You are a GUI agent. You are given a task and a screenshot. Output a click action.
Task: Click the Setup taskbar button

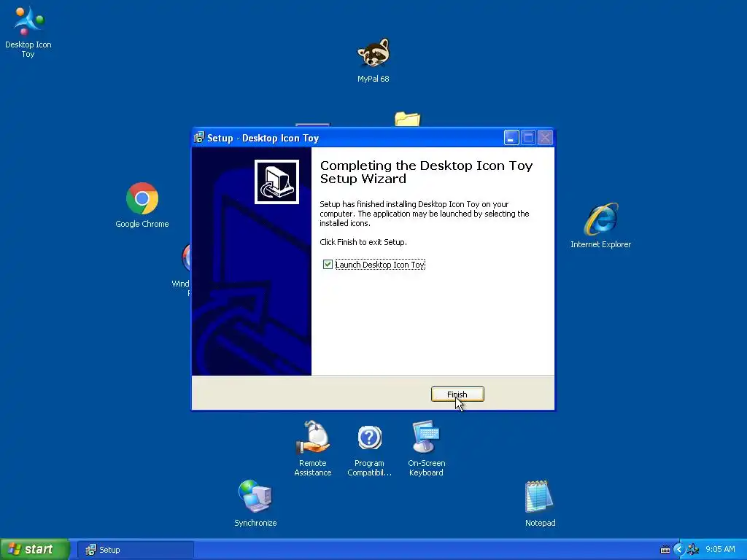click(136, 550)
